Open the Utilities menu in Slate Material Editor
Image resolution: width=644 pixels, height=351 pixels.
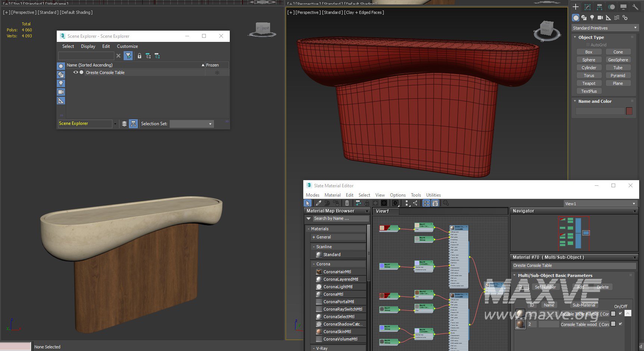point(433,195)
